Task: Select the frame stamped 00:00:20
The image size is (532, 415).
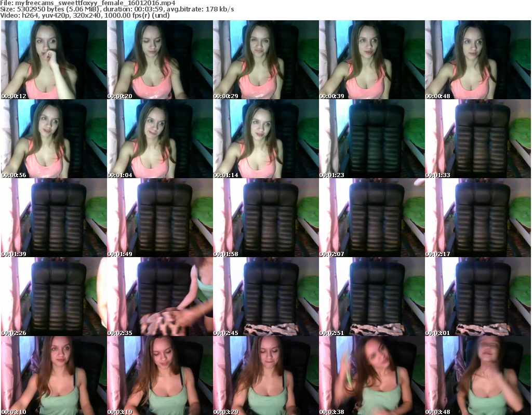Action: pos(160,60)
